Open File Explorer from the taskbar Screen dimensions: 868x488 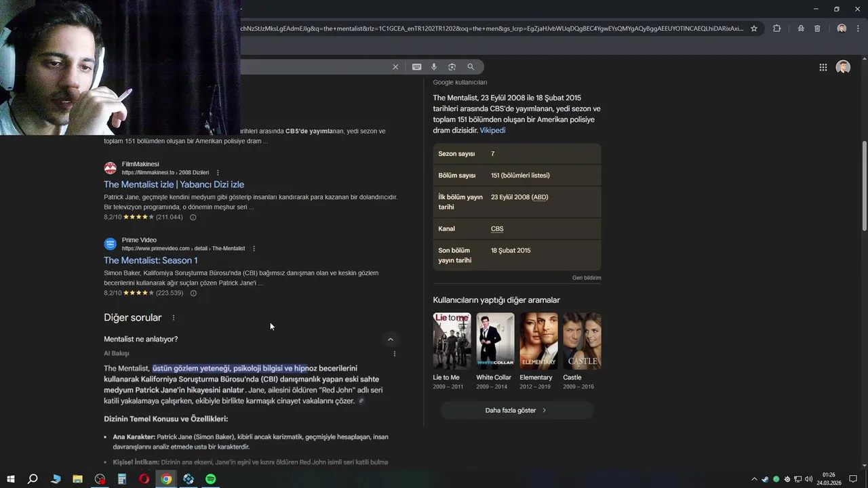78,479
